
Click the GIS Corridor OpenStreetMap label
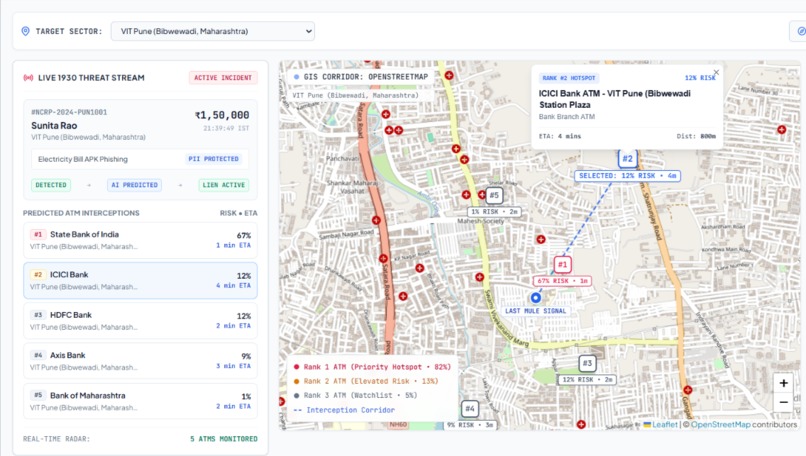[x=361, y=77]
